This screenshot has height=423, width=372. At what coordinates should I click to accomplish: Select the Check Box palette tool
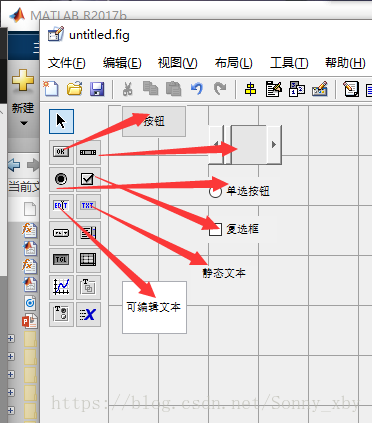(88, 179)
